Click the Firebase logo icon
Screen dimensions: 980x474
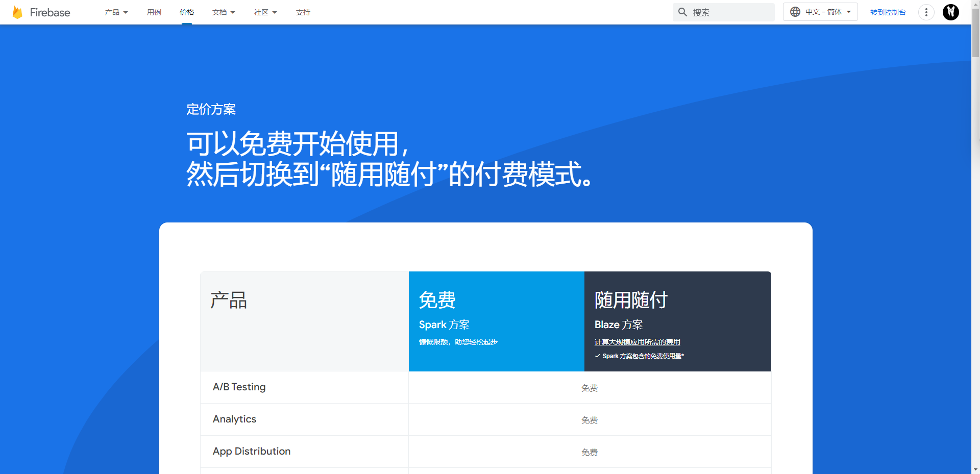tap(17, 12)
